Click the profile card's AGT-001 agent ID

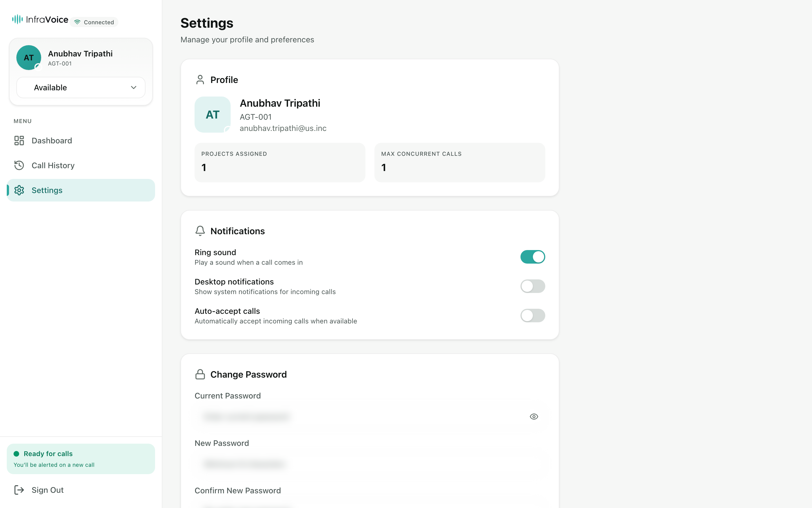click(255, 117)
